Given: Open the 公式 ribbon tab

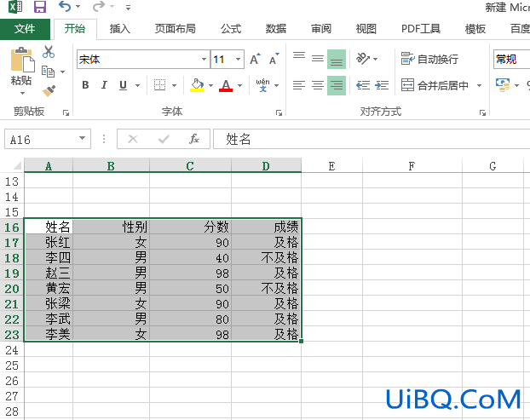Looking at the screenshot, I should (231, 29).
